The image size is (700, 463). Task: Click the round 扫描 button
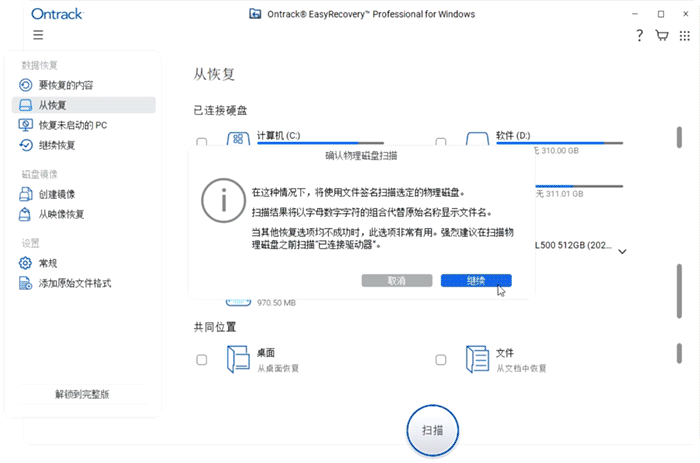433,430
